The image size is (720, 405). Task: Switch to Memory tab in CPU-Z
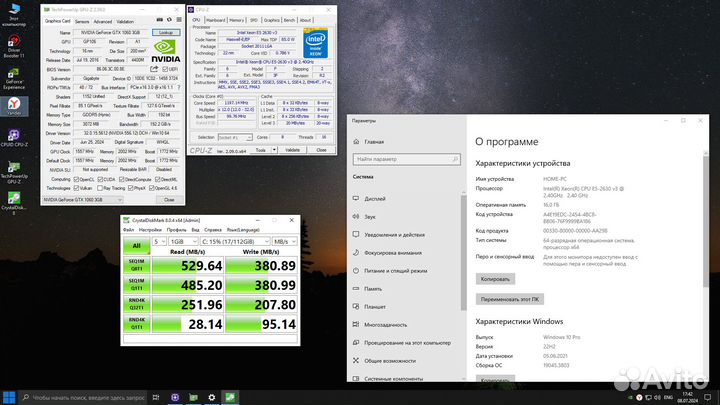pyautogui.click(x=237, y=20)
